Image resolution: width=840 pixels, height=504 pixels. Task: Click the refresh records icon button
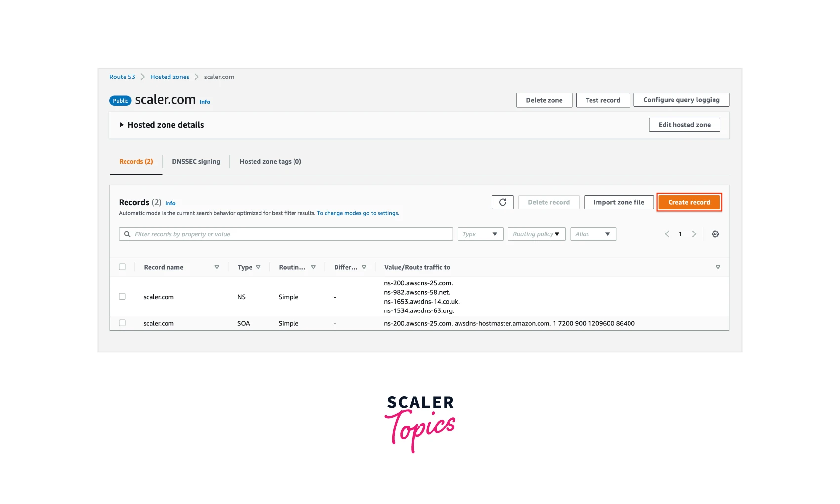coord(503,202)
